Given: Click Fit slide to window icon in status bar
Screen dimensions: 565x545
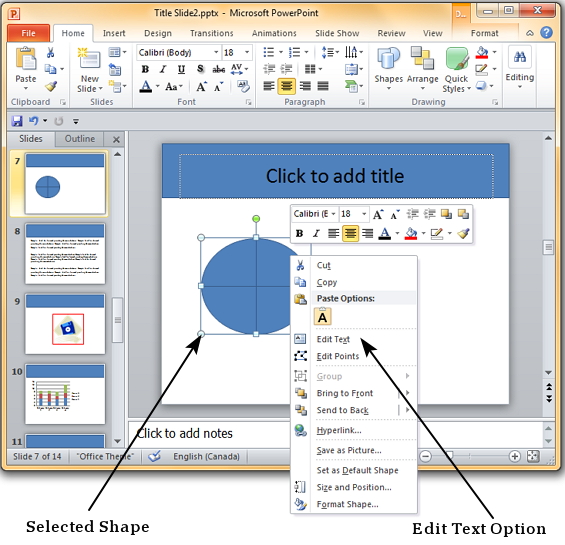Looking at the screenshot, I should coord(533,456).
